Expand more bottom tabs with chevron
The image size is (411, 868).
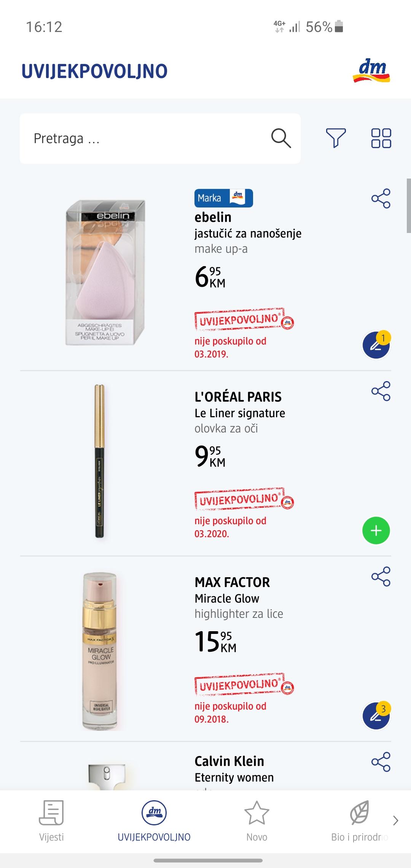tap(396, 820)
